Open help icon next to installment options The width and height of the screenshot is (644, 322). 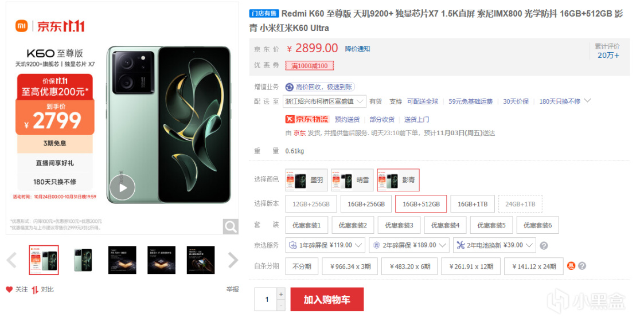coord(582,266)
